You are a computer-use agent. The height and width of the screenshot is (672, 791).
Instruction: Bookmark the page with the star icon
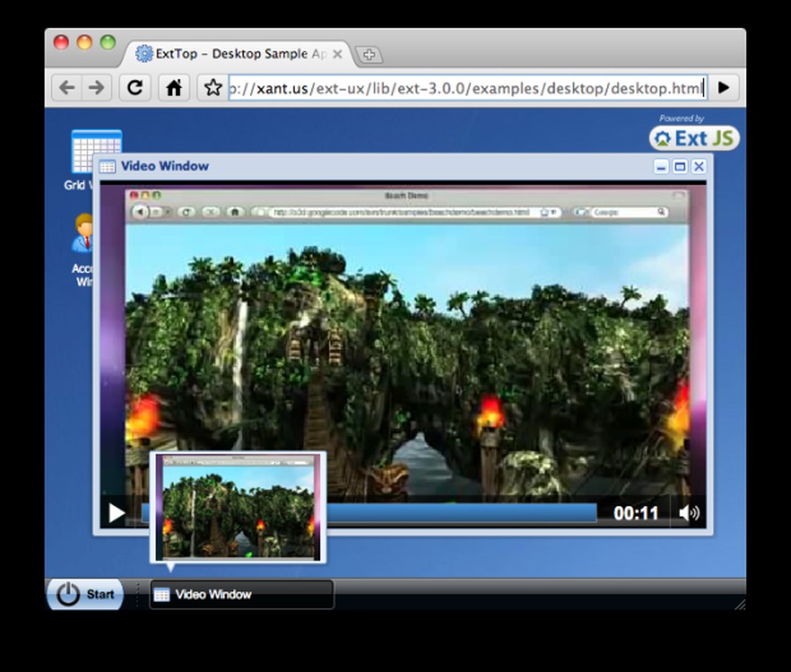[213, 88]
